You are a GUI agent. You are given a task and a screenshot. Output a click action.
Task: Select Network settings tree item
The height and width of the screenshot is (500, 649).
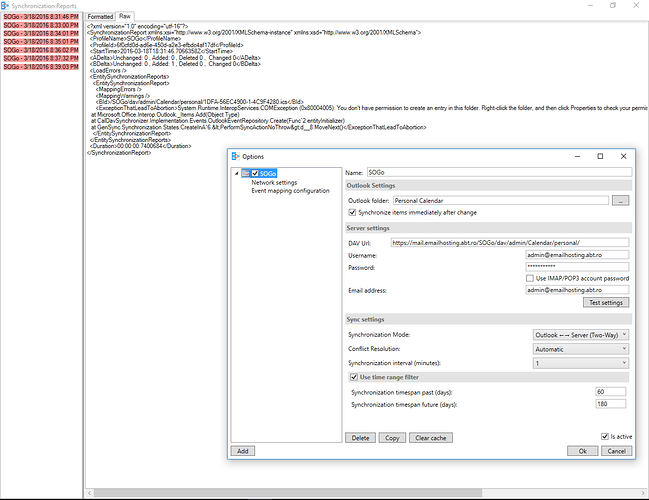[x=274, y=183]
